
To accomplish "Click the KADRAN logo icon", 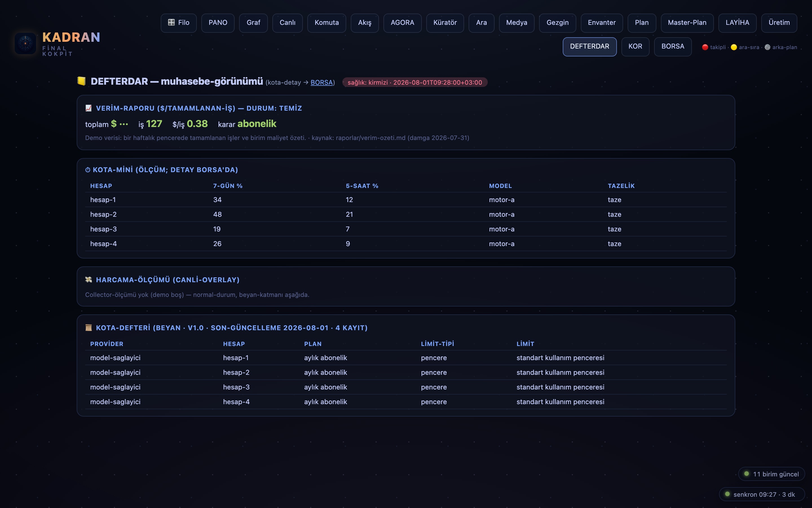I will pos(25,43).
